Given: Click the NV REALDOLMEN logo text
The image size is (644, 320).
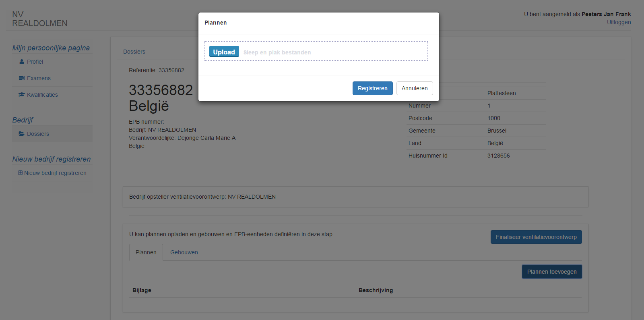Looking at the screenshot, I should click(x=39, y=19).
